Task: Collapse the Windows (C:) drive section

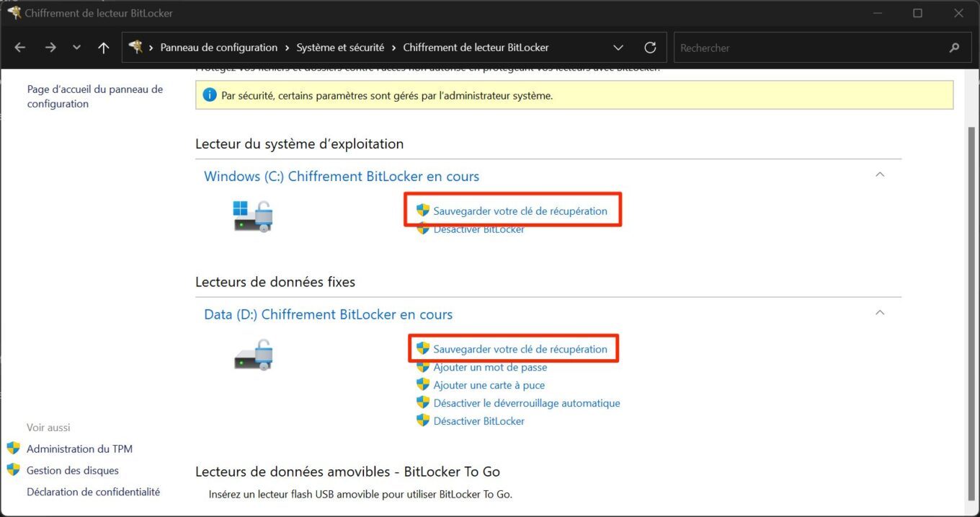Action: pos(880,174)
